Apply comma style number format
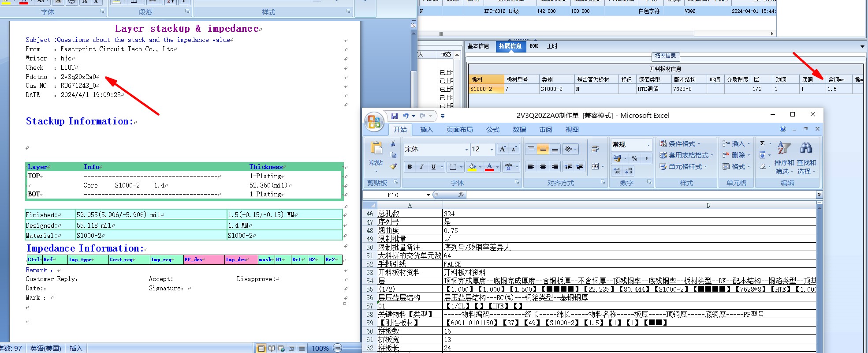 [x=646, y=158]
